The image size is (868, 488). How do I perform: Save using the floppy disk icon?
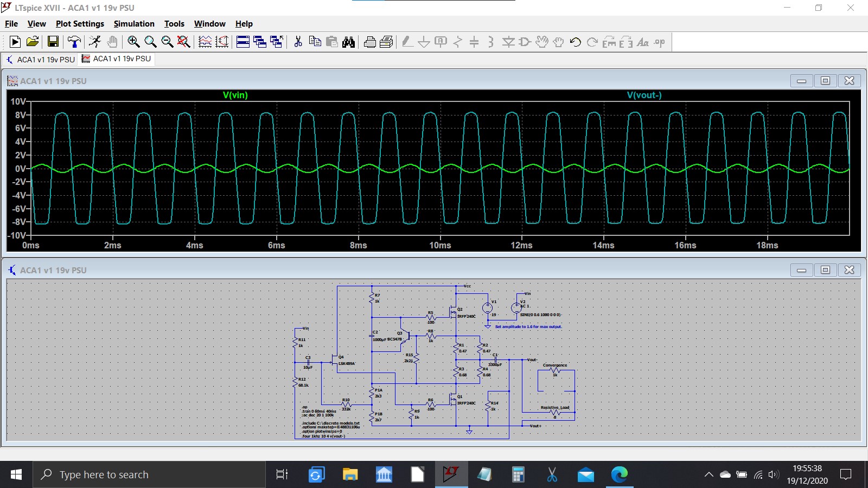tap(53, 42)
